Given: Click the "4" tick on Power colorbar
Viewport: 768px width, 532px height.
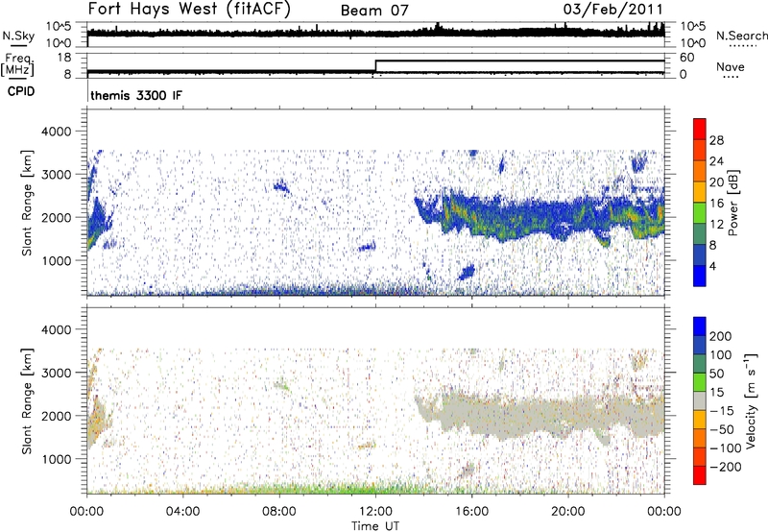Looking at the screenshot, I should pyautogui.click(x=712, y=266).
